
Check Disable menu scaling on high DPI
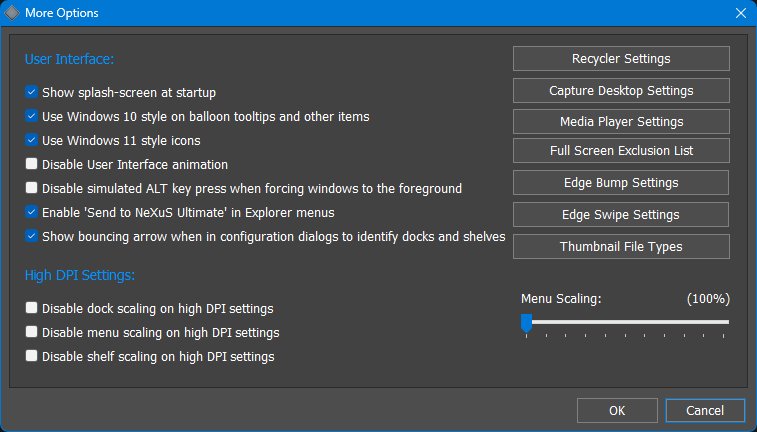point(31,332)
